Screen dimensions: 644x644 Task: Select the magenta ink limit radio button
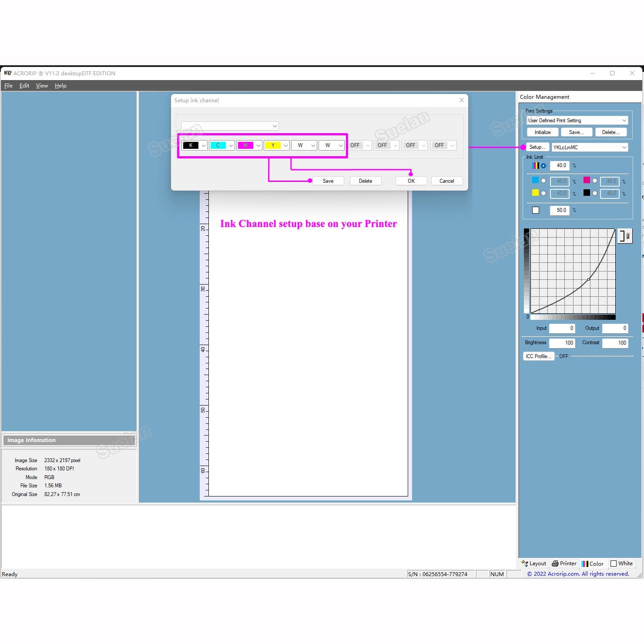tap(594, 181)
